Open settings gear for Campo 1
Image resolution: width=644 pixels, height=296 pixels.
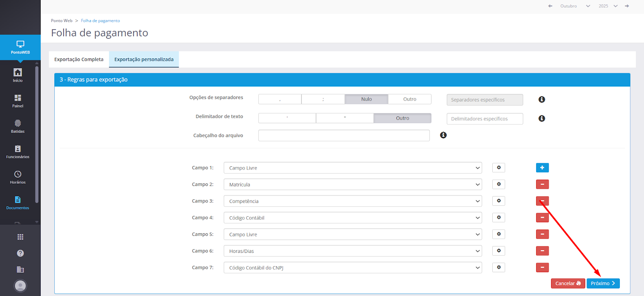(499, 168)
